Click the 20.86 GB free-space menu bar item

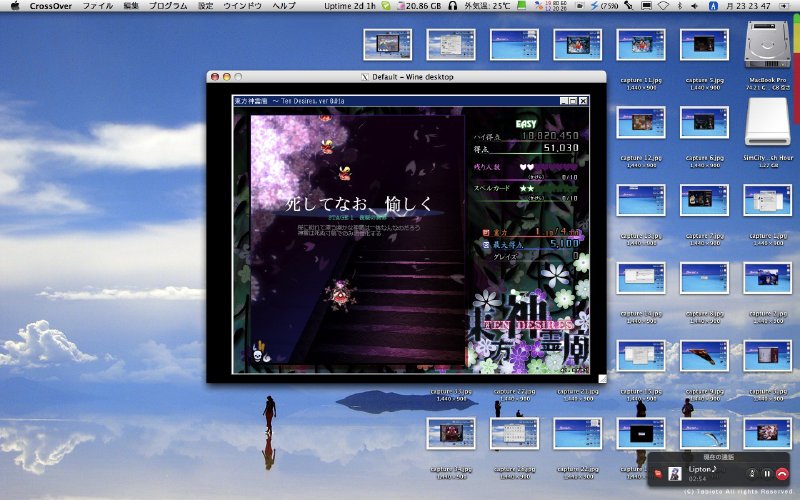click(420, 6)
